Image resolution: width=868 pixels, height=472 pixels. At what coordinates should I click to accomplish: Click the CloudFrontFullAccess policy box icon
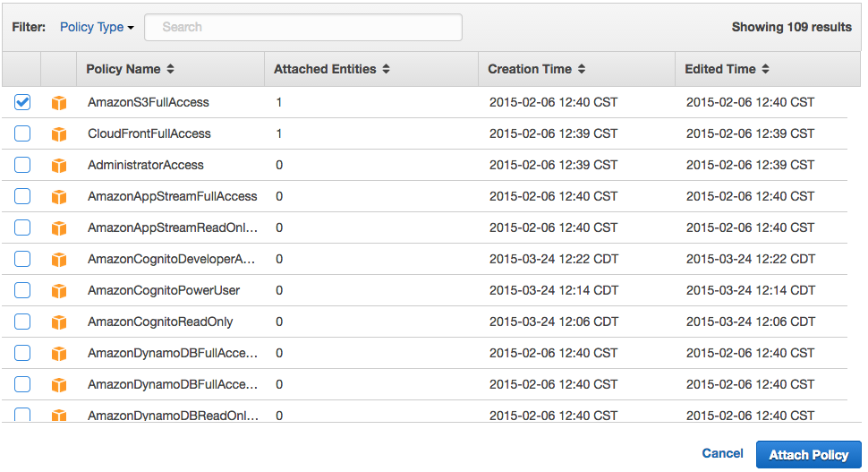(59, 134)
